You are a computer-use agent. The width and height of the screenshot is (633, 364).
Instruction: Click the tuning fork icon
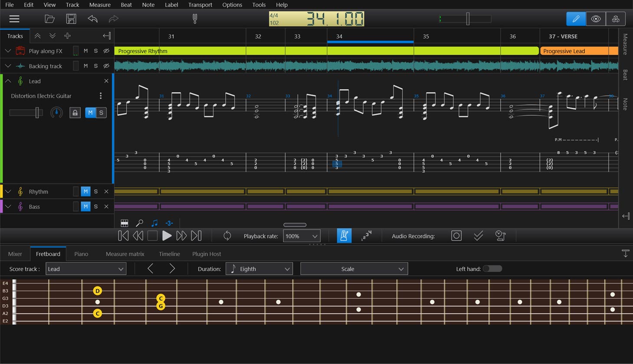[194, 19]
